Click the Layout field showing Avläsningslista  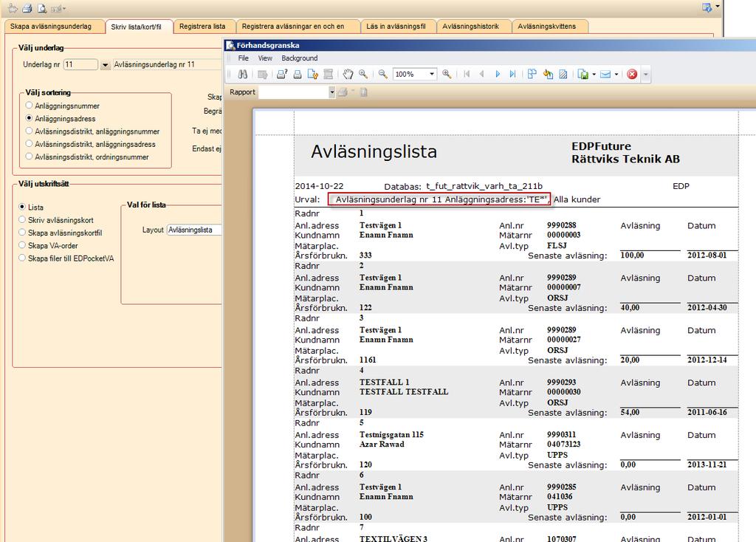coord(194,230)
